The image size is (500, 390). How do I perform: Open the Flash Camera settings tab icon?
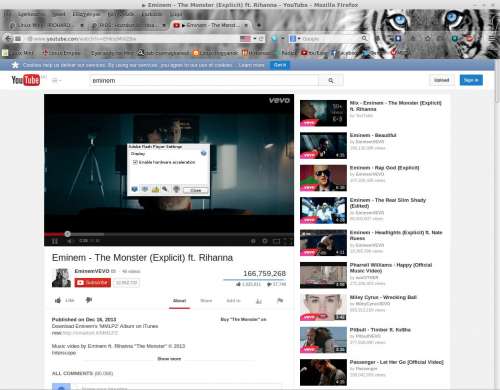[x=176, y=189]
